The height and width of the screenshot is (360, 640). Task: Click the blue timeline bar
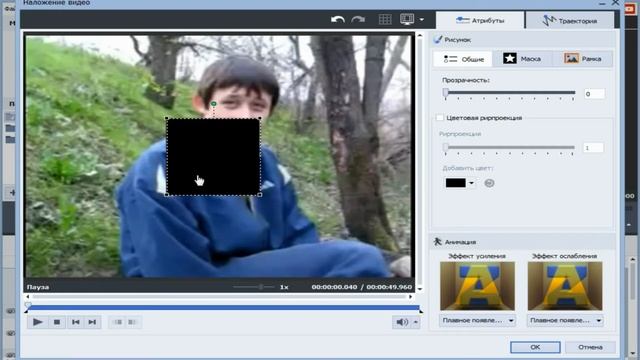click(223, 307)
